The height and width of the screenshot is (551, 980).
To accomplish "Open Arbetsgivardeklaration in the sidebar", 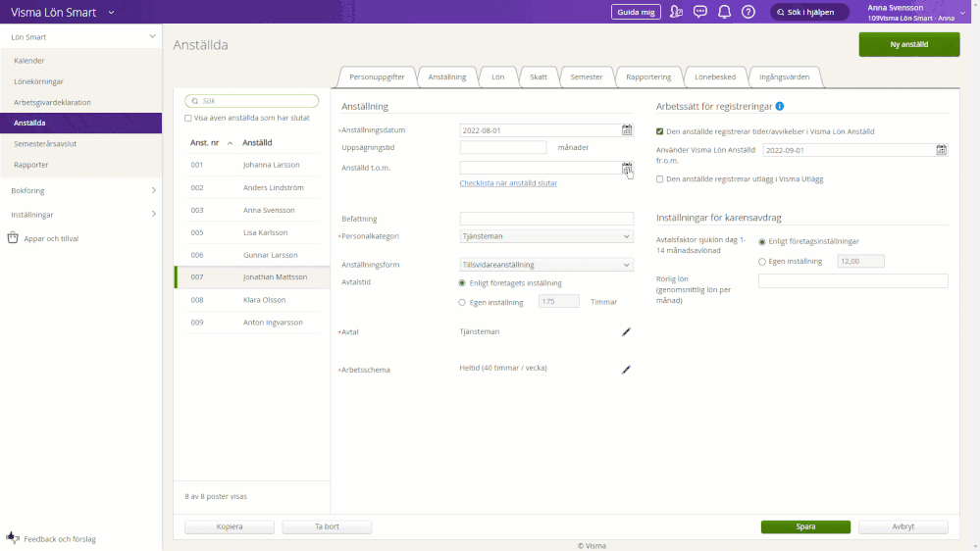I will click(53, 102).
